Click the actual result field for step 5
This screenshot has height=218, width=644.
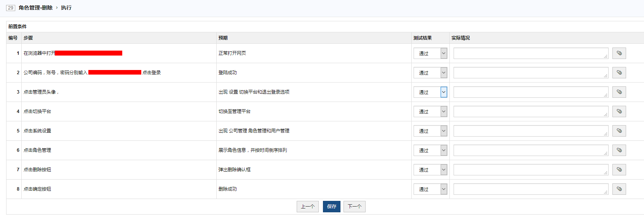tap(530, 131)
